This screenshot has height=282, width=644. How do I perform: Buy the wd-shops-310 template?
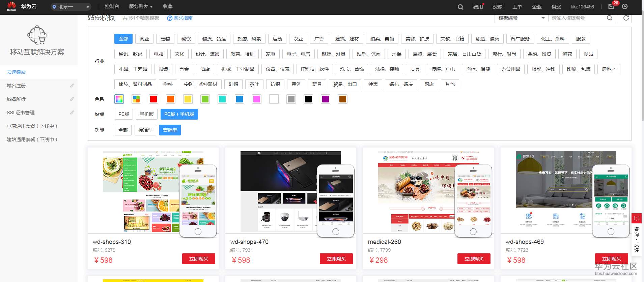tap(199, 259)
